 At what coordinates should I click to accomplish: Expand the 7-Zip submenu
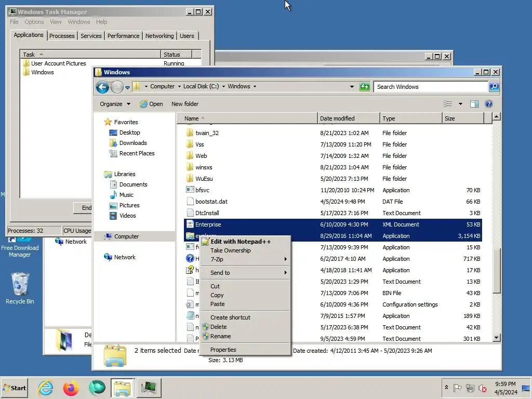(245, 259)
